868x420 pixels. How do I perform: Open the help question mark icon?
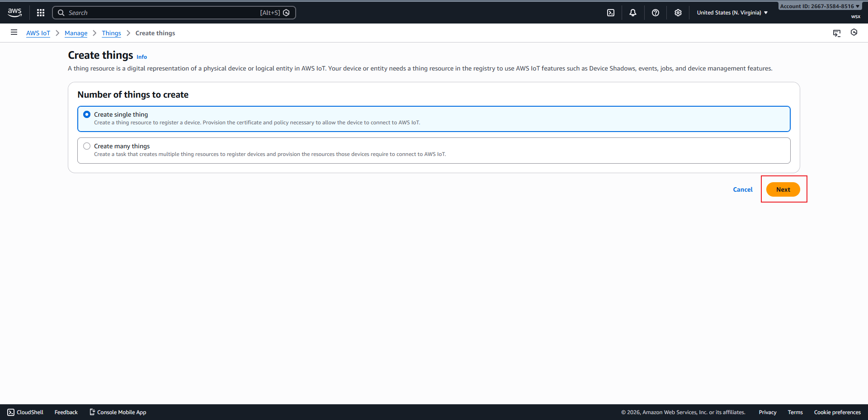point(656,13)
